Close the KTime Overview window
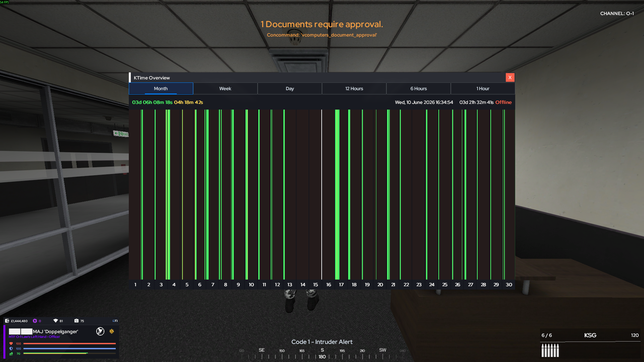644x362 pixels. [x=510, y=77]
